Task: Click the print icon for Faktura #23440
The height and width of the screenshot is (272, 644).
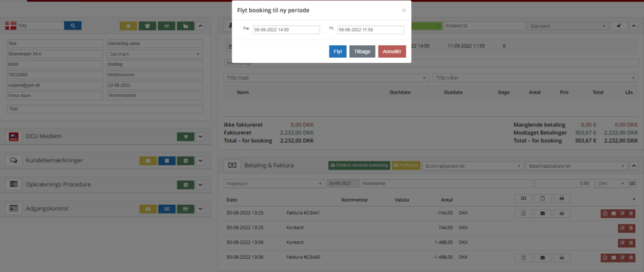Action: (562, 258)
